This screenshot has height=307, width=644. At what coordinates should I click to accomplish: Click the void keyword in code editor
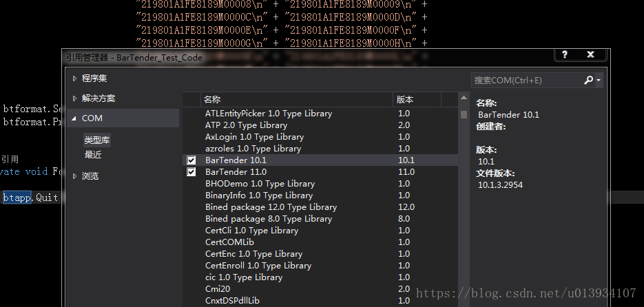[37, 171]
